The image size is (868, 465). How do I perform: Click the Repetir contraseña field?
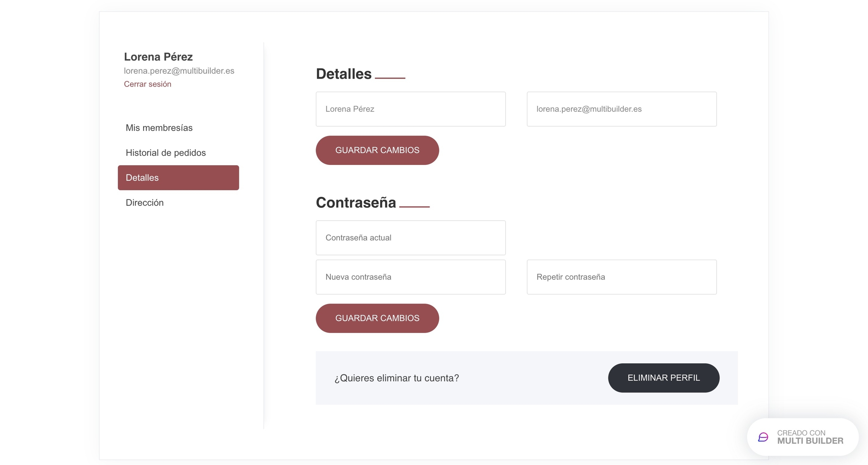coord(621,277)
